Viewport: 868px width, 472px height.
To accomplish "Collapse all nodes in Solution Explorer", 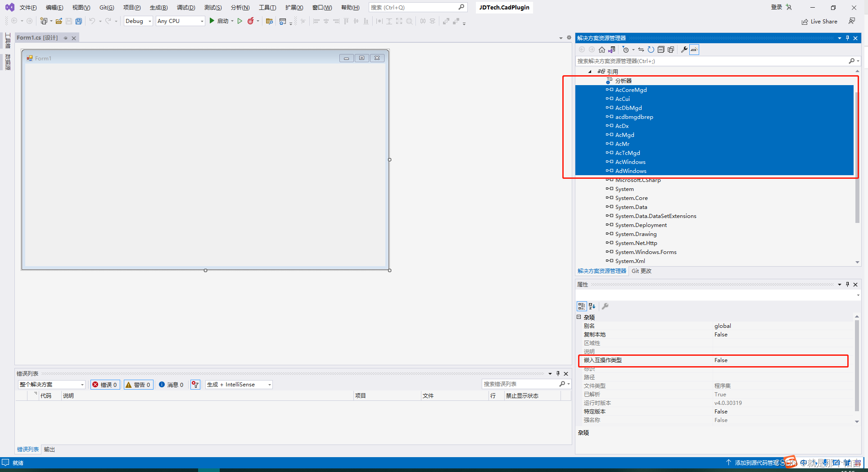I will pos(661,50).
